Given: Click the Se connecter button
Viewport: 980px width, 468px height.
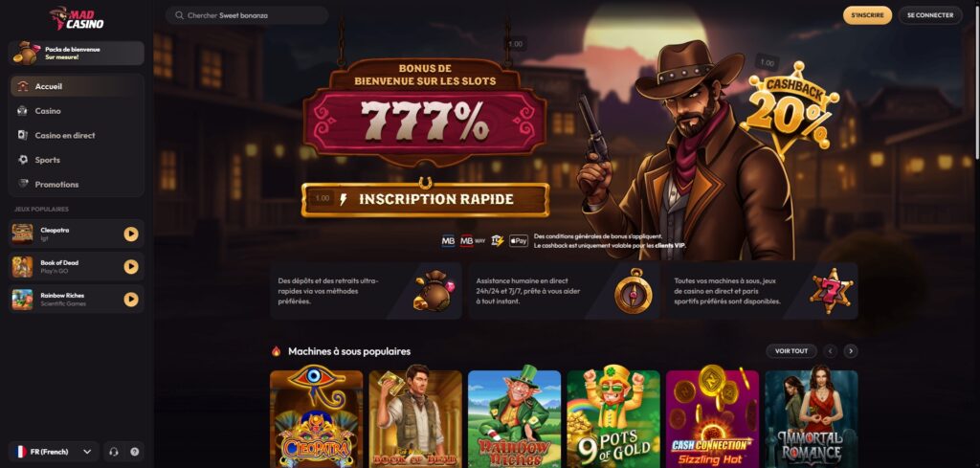Looking at the screenshot, I should tap(930, 15).
